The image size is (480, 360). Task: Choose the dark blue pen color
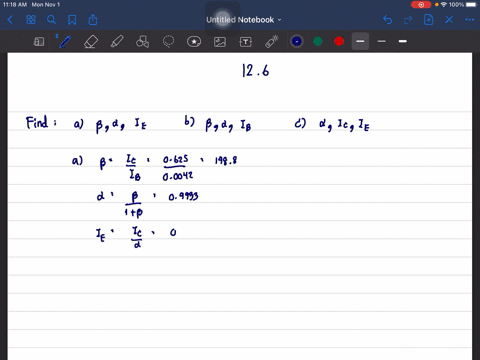click(x=297, y=41)
